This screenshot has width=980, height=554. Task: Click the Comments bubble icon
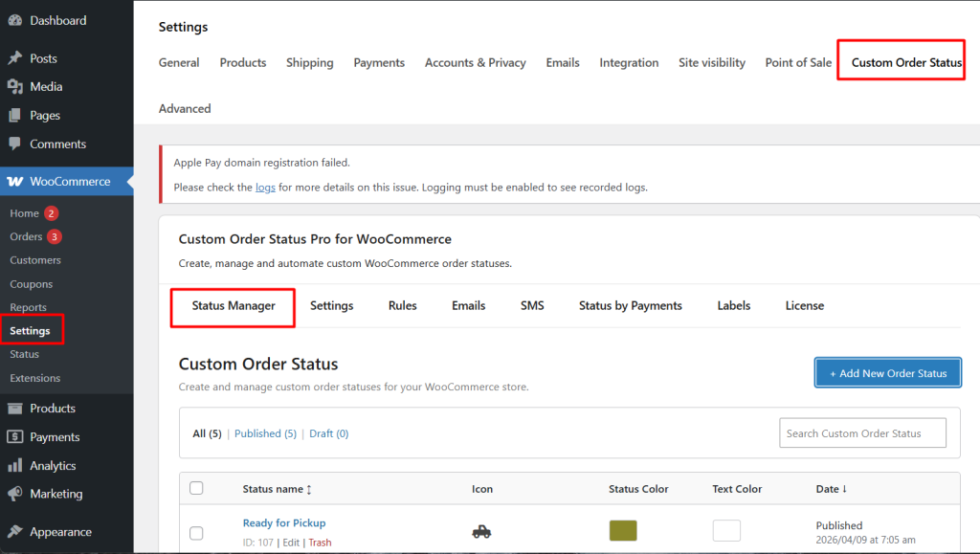[x=15, y=144]
